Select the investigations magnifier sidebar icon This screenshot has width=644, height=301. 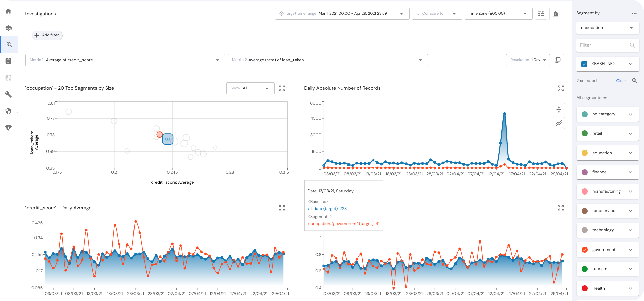tap(9, 44)
